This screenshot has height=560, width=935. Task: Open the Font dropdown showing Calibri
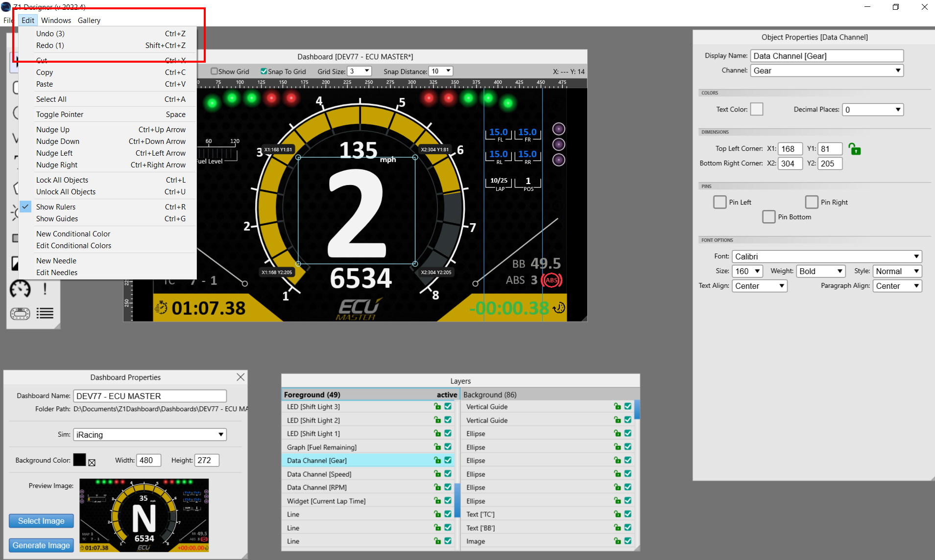[827, 257]
